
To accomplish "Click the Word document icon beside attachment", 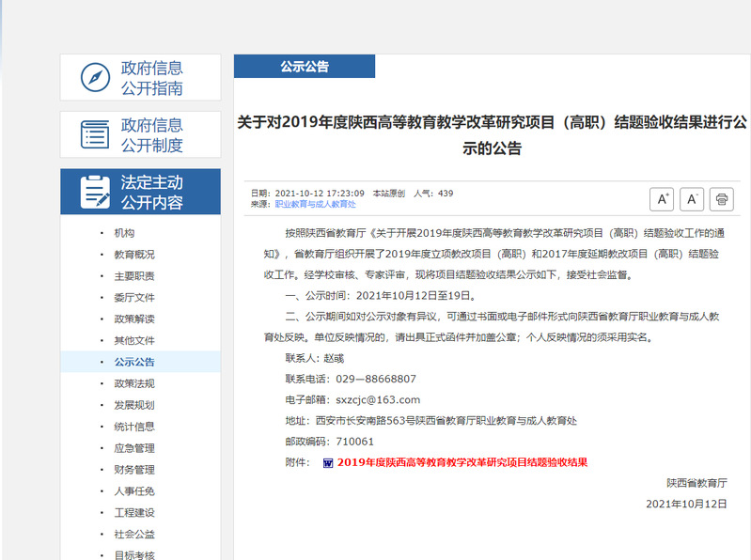I will pyautogui.click(x=327, y=463).
